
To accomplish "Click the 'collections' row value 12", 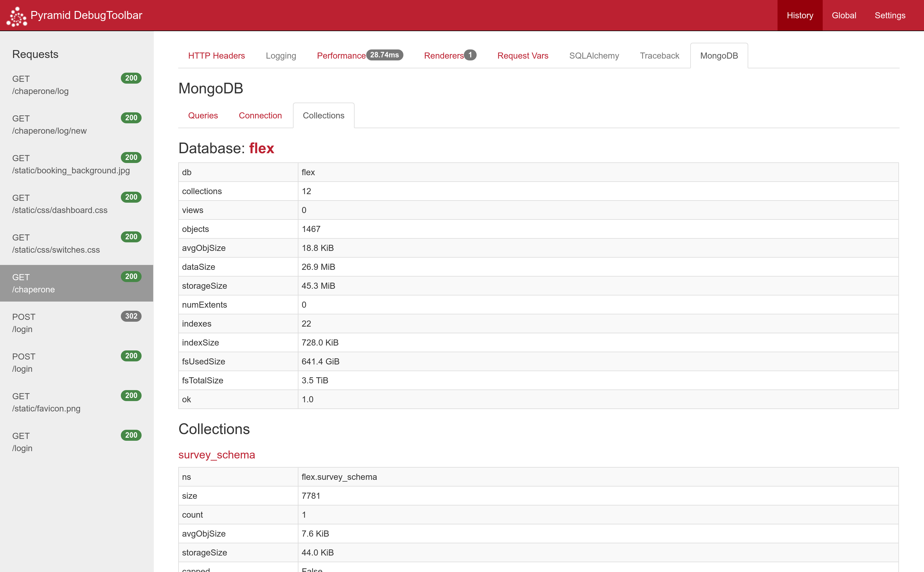I will click(306, 191).
